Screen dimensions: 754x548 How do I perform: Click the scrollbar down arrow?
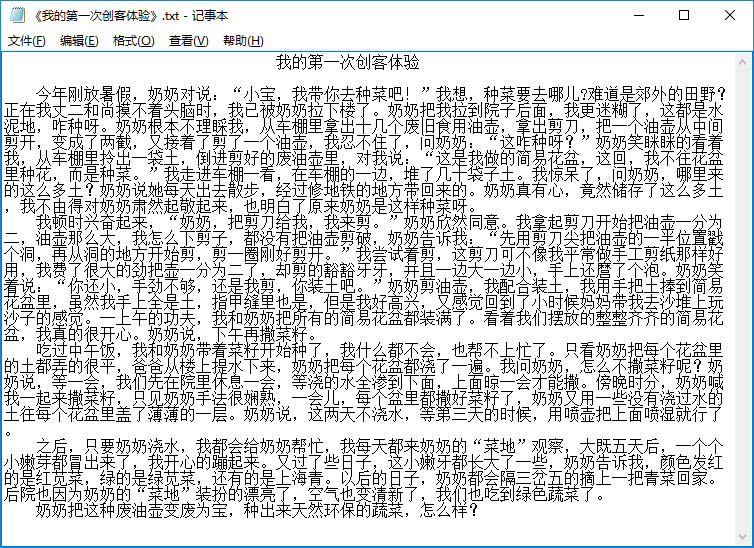(744, 538)
